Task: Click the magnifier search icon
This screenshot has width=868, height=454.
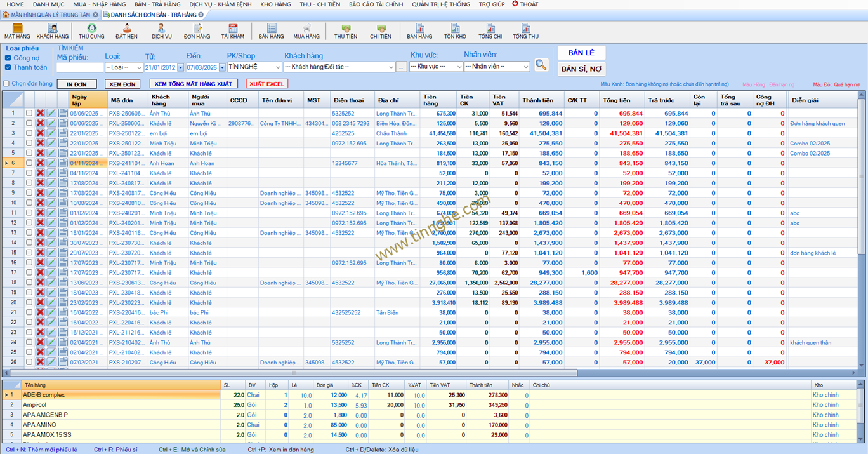Action: [541, 65]
